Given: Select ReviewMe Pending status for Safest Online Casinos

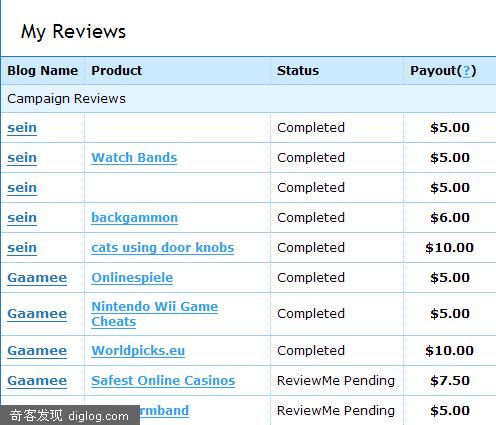Looking at the screenshot, I should 336,381.
